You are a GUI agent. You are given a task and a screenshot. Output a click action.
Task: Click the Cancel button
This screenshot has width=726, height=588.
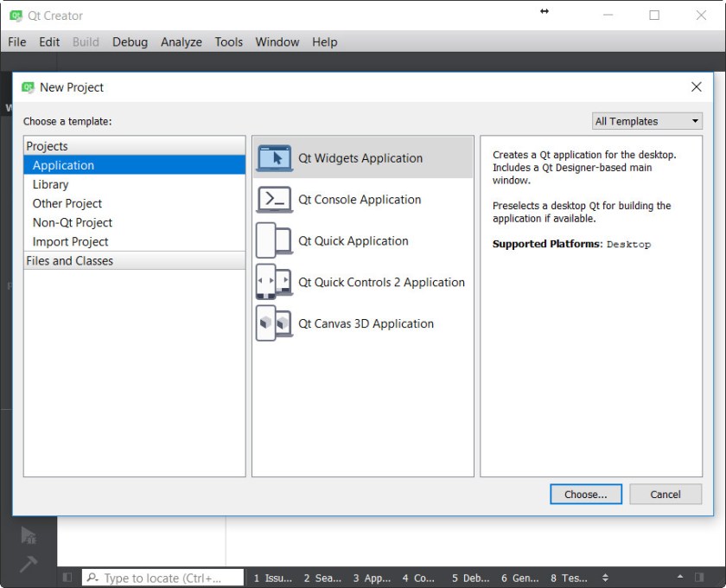665,495
